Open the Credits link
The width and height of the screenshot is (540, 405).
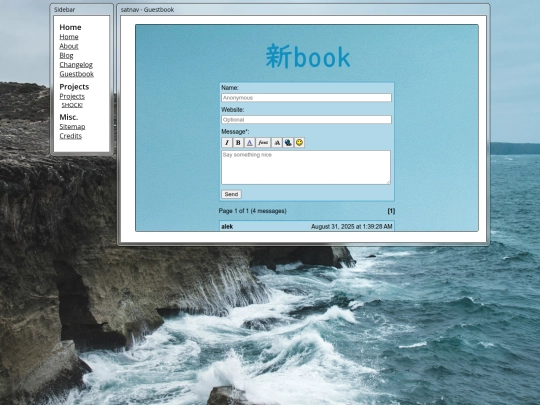click(x=71, y=136)
